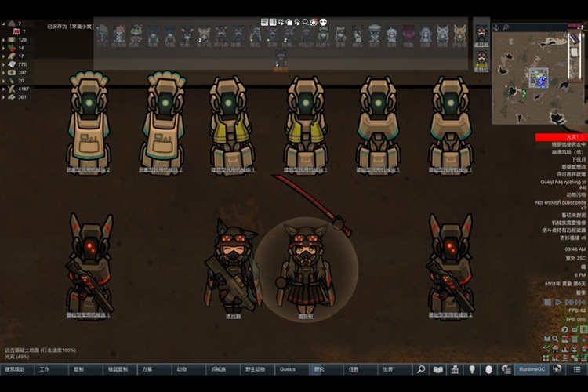
Task: Set game speed to normal play
Action: coord(558,301)
